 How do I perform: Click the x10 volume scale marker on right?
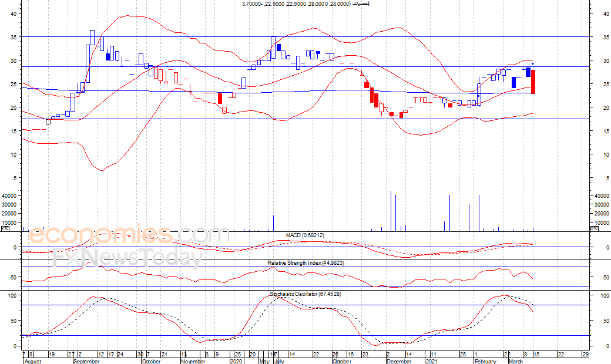click(x=594, y=229)
